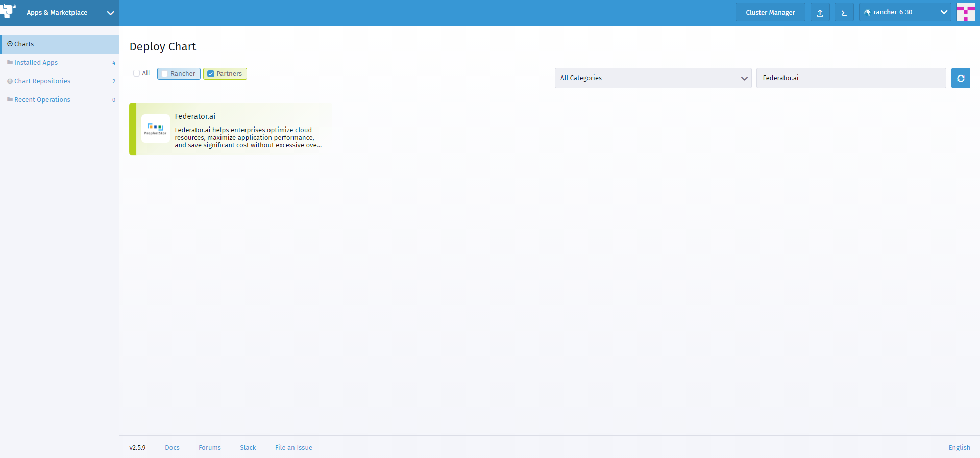Open the Forums footer link

[210, 447]
